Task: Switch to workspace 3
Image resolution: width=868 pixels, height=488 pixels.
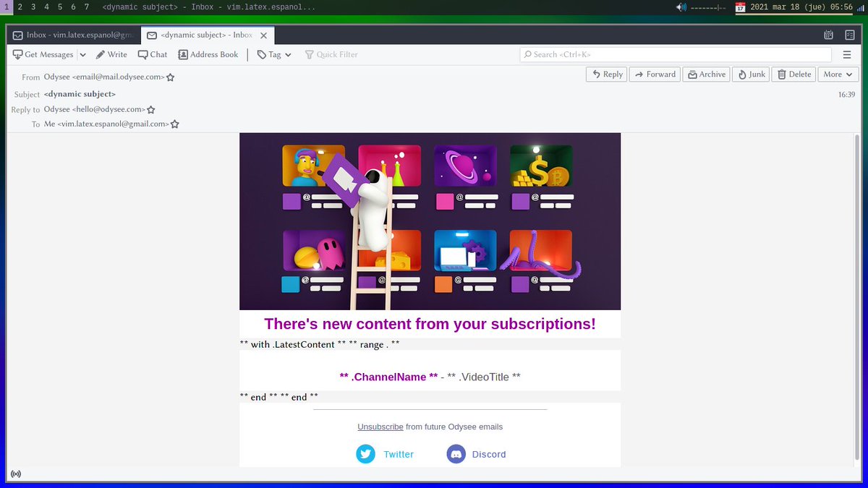Action: (33, 7)
